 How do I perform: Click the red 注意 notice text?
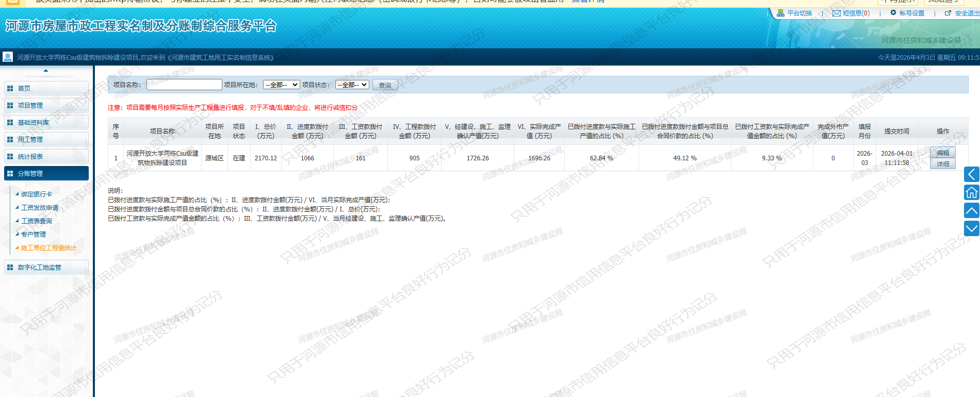pyautogui.click(x=232, y=108)
